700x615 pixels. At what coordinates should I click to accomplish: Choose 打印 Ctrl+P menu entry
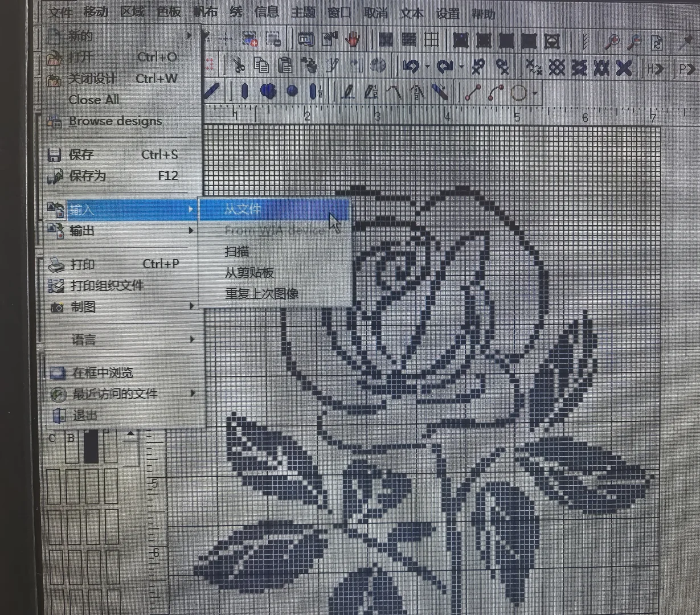point(123,264)
